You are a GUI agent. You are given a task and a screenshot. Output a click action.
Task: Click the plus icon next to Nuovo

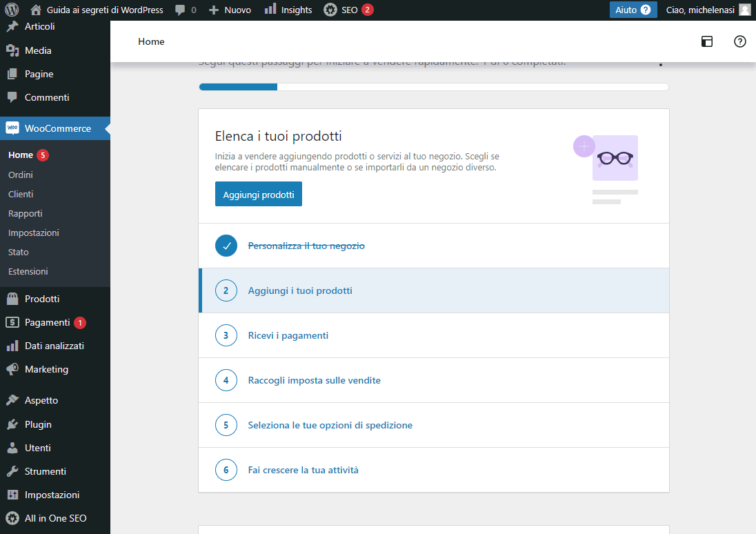[214, 10]
